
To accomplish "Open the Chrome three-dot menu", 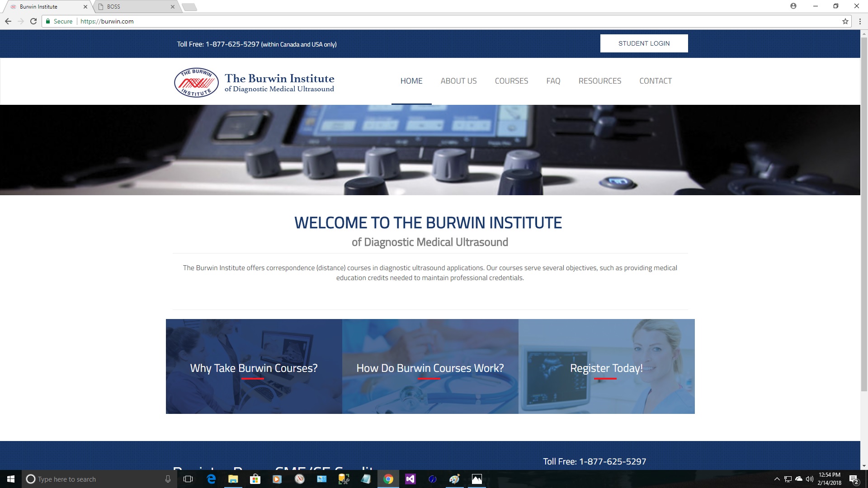I will (x=860, y=21).
